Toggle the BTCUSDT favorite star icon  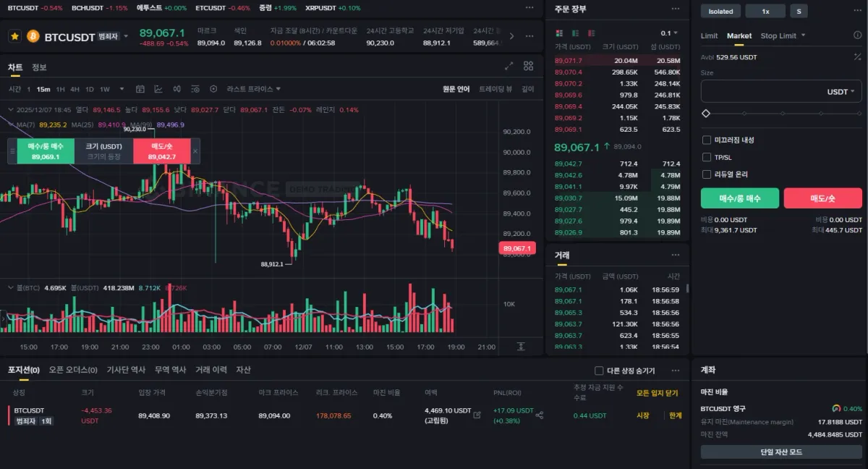(14, 36)
